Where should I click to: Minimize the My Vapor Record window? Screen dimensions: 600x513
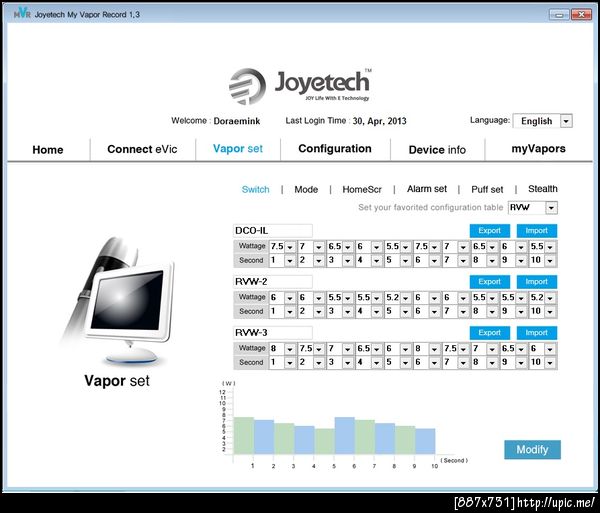click(x=559, y=15)
